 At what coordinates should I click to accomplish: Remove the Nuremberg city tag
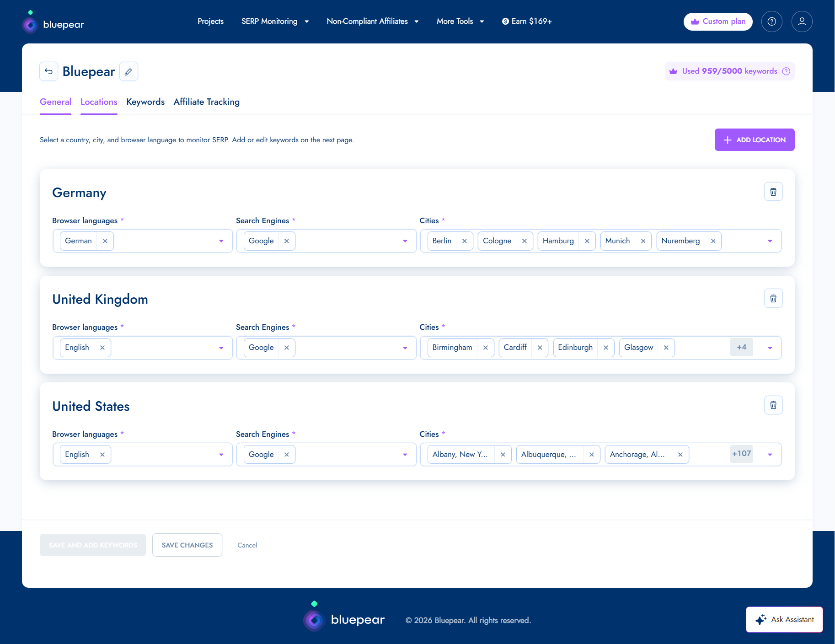[713, 241]
